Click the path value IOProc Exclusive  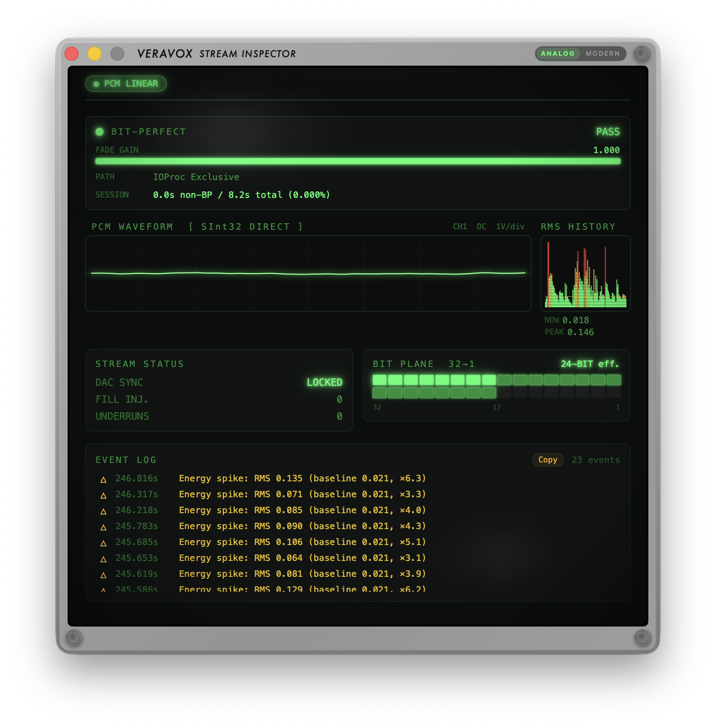pos(196,177)
